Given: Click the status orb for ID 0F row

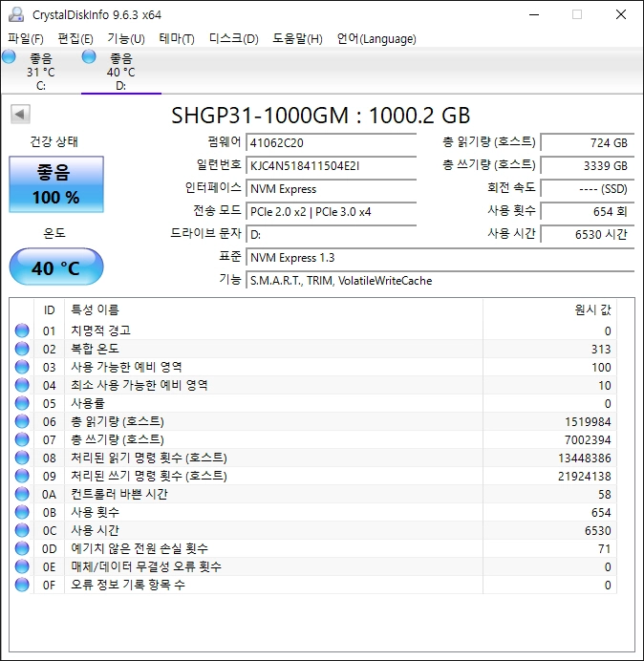Looking at the screenshot, I should [22, 585].
